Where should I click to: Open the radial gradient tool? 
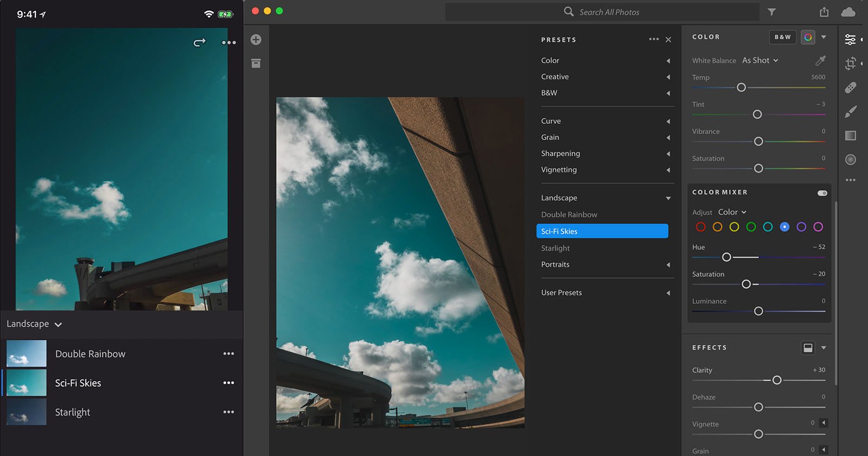click(x=850, y=159)
